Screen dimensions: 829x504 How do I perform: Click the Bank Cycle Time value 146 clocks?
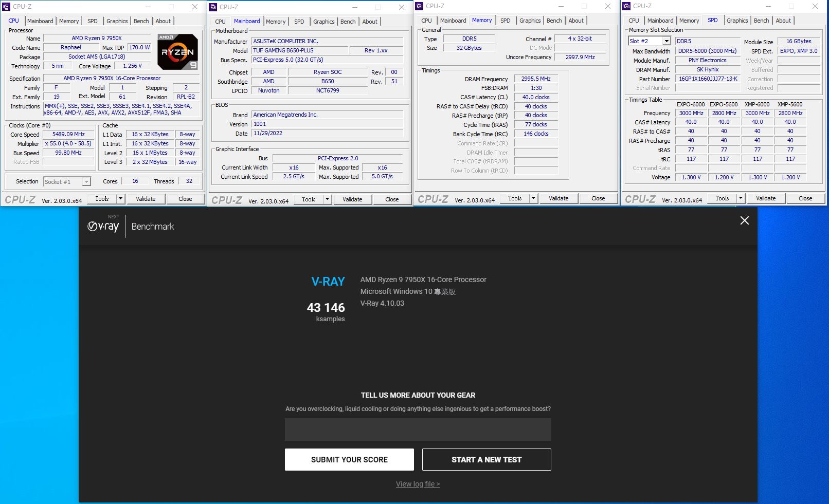(x=536, y=134)
